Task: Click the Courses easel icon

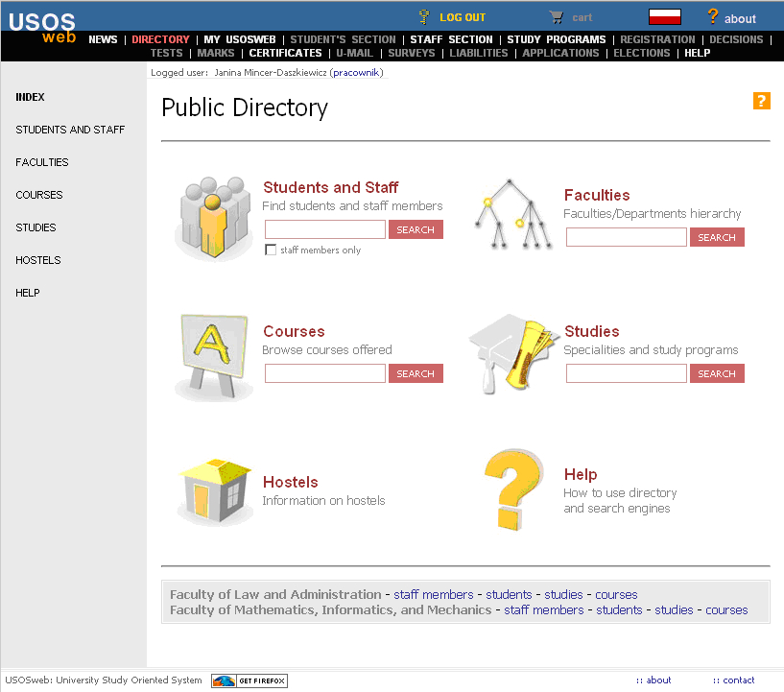Action: point(213,357)
